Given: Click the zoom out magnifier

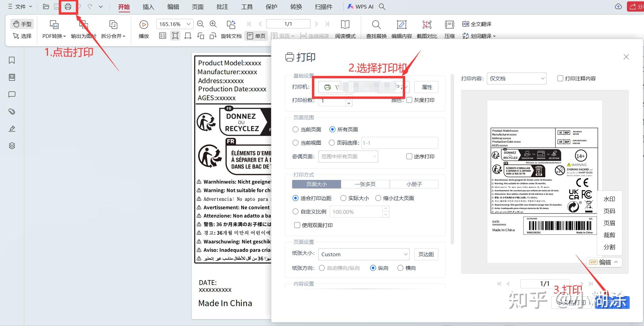Looking at the screenshot, I should coord(201,24).
